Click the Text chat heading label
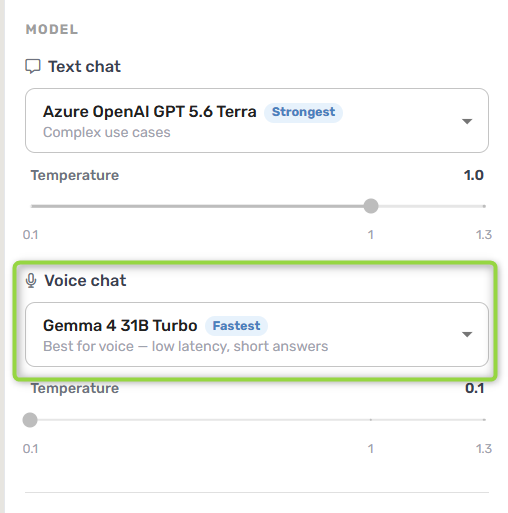The width and height of the screenshot is (508, 513). (84, 66)
